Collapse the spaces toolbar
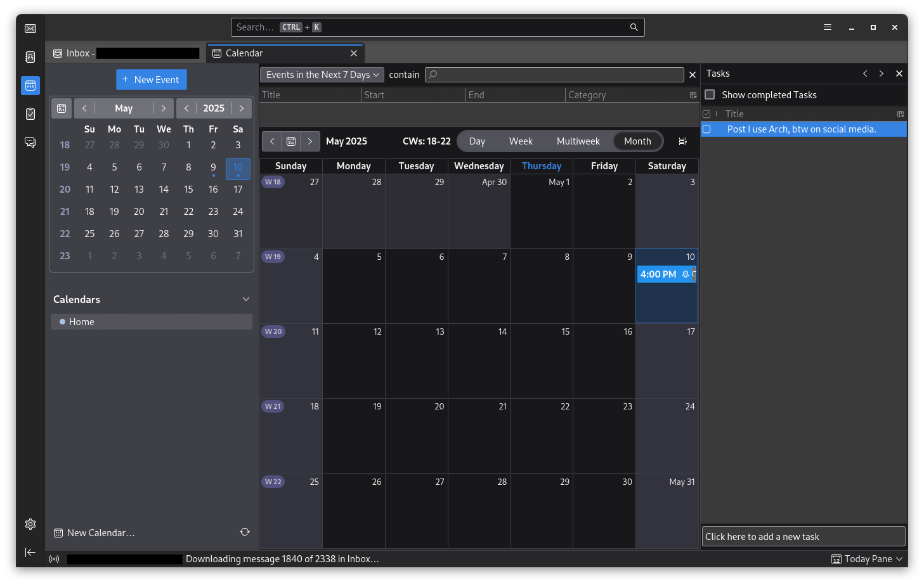The image size is (924, 585). 30,552
